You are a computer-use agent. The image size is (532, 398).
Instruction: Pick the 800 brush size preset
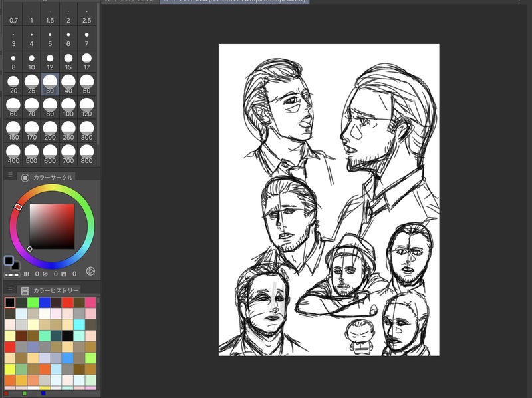(x=86, y=155)
